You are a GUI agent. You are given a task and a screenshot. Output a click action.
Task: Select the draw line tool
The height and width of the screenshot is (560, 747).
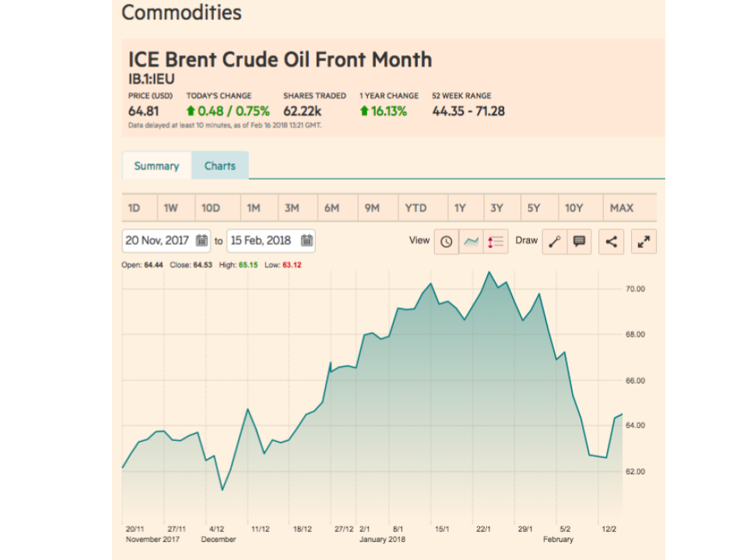click(x=554, y=241)
